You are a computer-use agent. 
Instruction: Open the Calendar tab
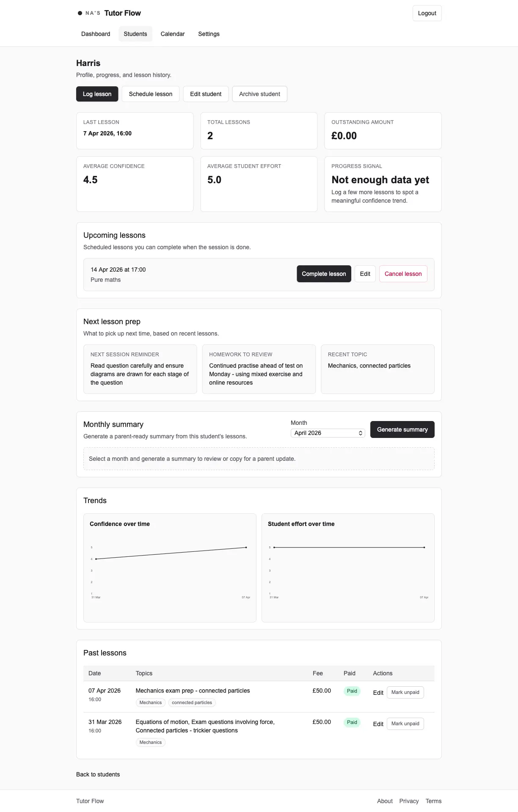[173, 34]
